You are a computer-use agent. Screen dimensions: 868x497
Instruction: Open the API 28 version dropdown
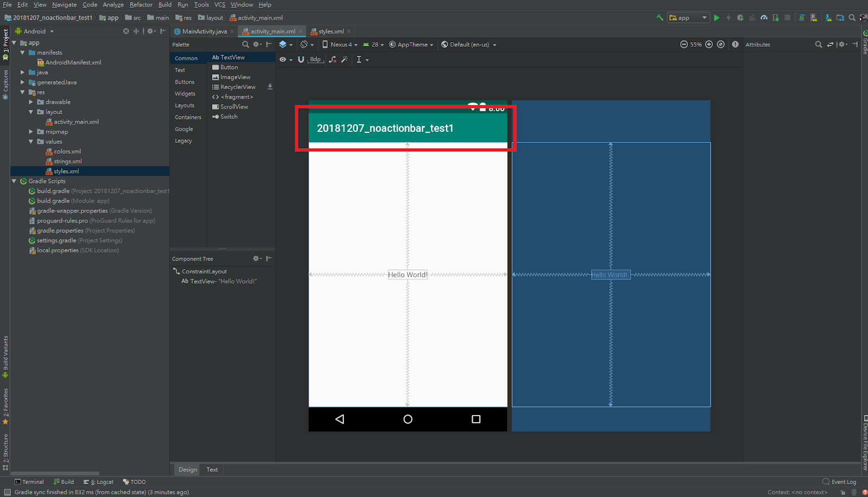373,44
